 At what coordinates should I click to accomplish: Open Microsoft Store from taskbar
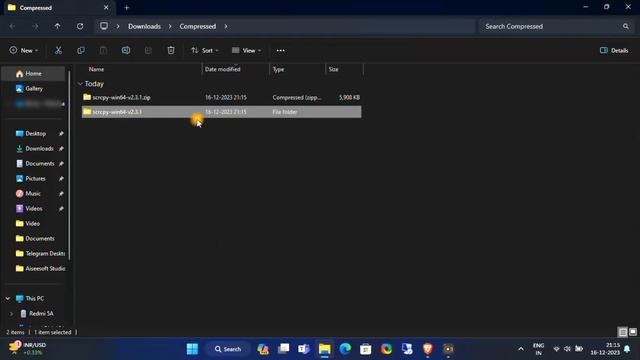[x=366, y=349]
